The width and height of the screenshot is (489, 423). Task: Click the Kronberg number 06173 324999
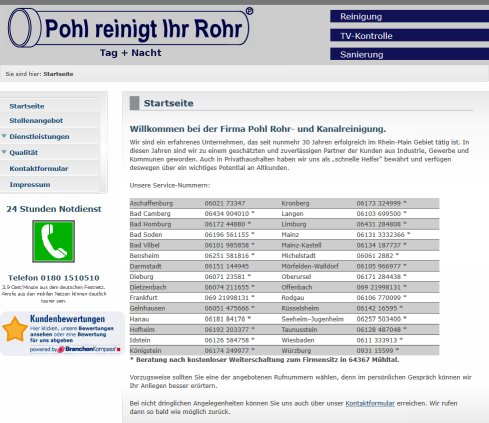click(x=379, y=203)
